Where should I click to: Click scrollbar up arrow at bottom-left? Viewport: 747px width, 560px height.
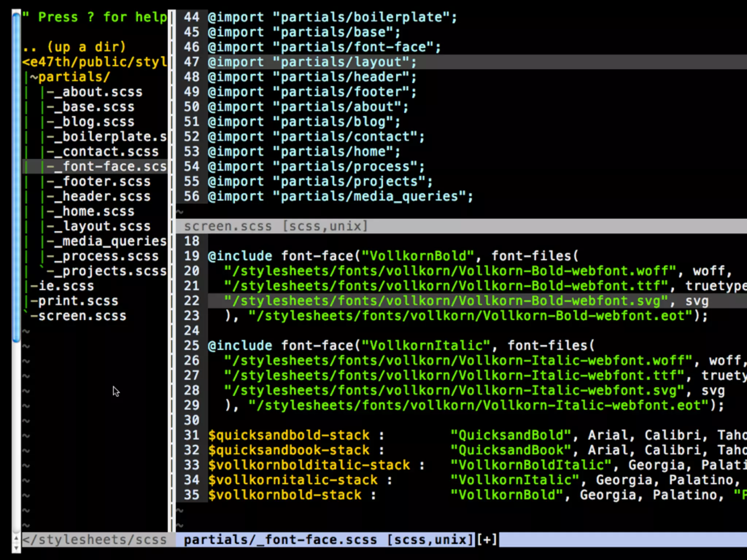[x=16, y=538]
